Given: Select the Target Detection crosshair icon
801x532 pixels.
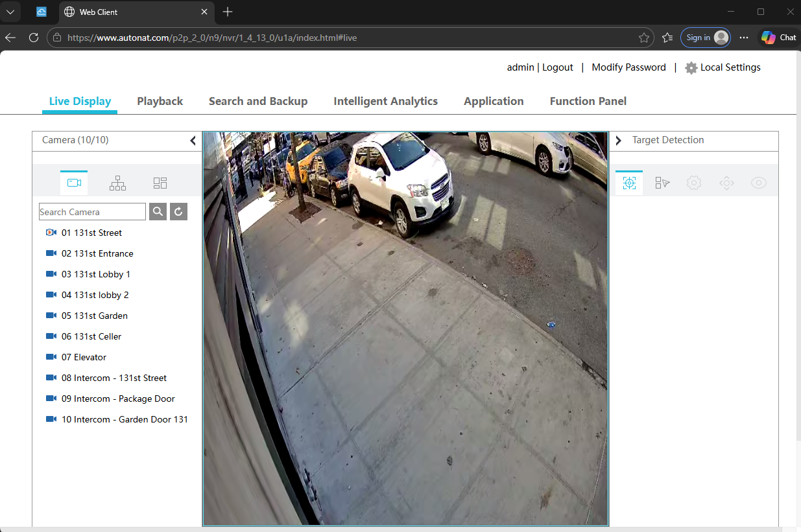Looking at the screenshot, I should pyautogui.click(x=628, y=182).
